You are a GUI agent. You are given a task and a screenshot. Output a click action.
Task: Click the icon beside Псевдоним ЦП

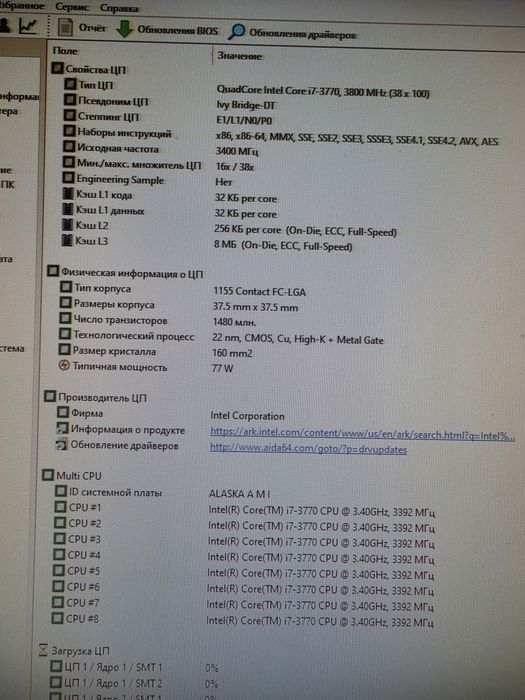coord(70,99)
